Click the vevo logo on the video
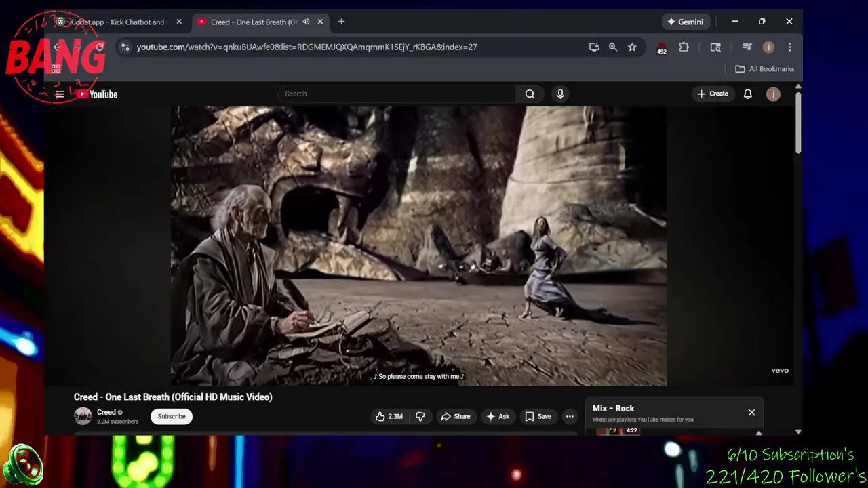Image resolution: width=868 pixels, height=488 pixels. [x=779, y=371]
